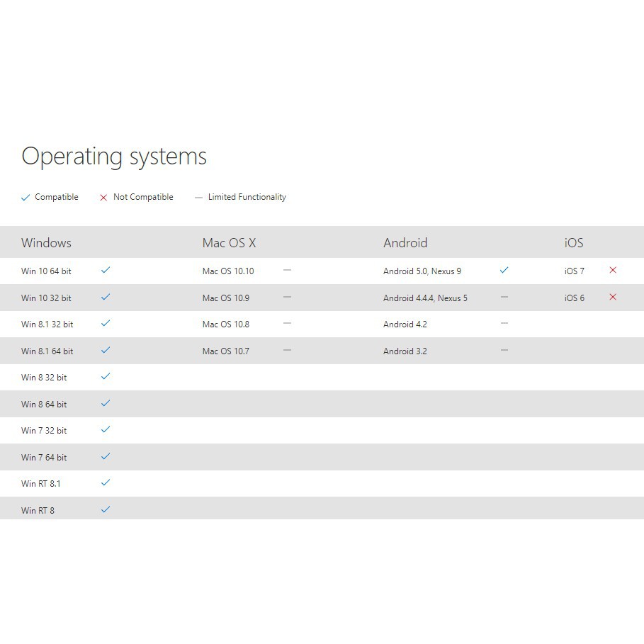Image resolution: width=644 pixels, height=644 pixels.
Task: Click the checkmark next to Win 10 64 bit
Action: 106,270
